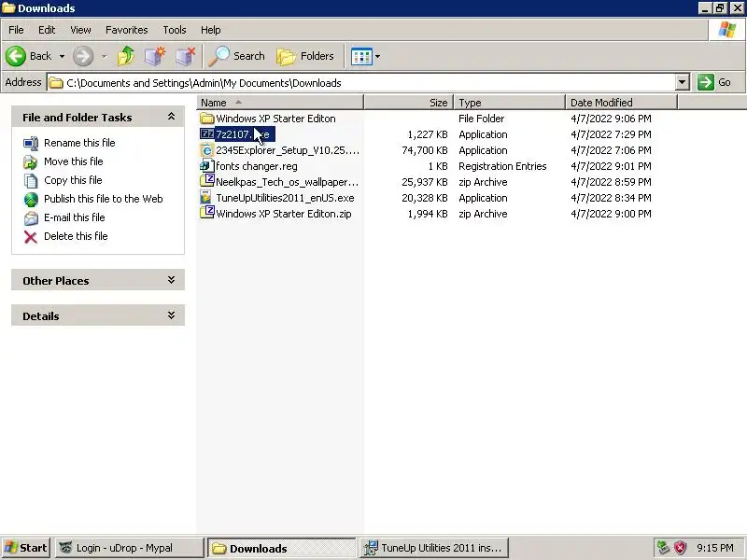
Task: Click the Move To toolbar icon
Action: pos(155,56)
